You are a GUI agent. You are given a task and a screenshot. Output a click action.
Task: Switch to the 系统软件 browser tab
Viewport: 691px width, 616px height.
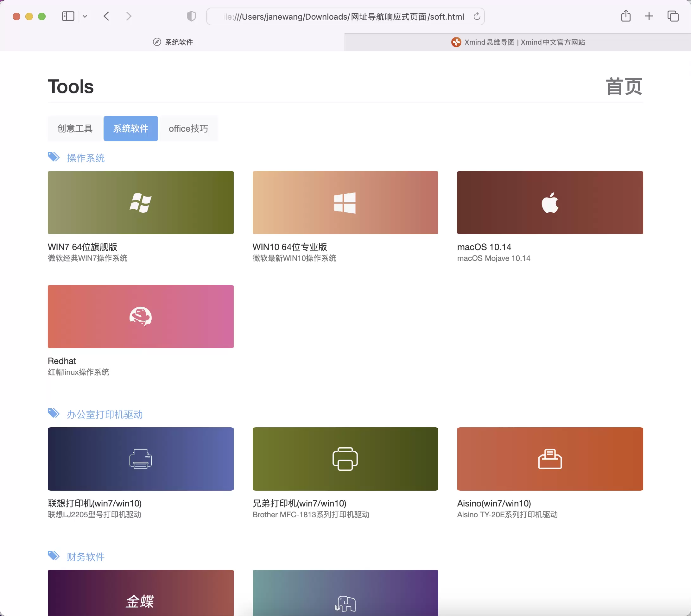click(172, 42)
